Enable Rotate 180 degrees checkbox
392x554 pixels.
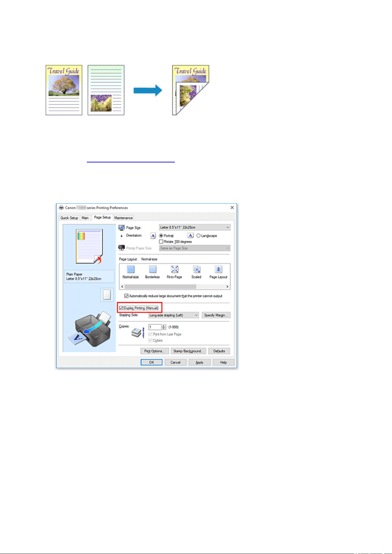point(161,242)
